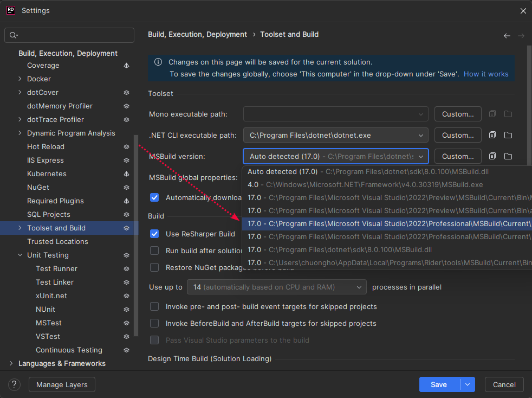Click the layer icon next to Hot Reload
Viewport: 532px width, 398px height.
[126, 147]
